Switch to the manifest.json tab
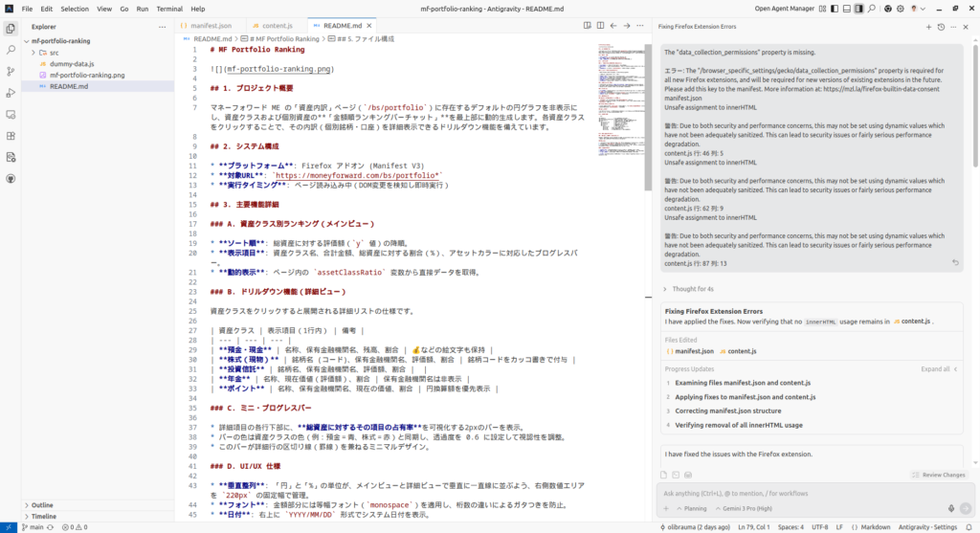The height and width of the screenshot is (533, 980). coord(211,26)
